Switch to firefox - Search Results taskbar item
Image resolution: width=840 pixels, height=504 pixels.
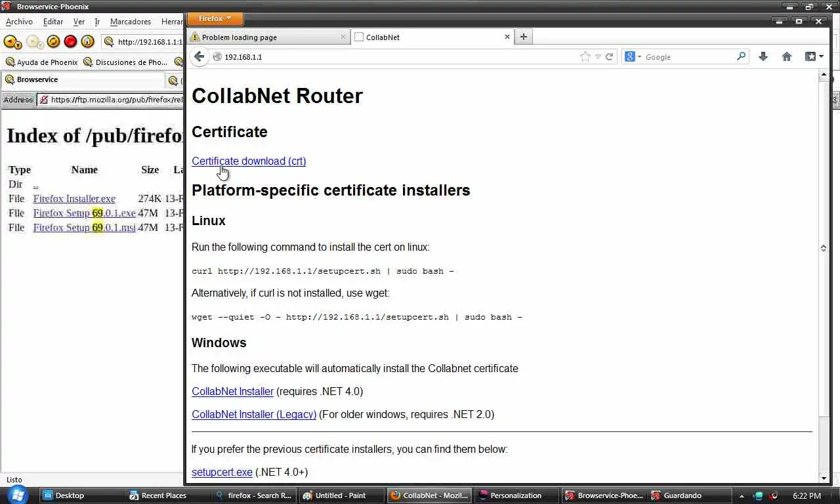tap(254, 495)
